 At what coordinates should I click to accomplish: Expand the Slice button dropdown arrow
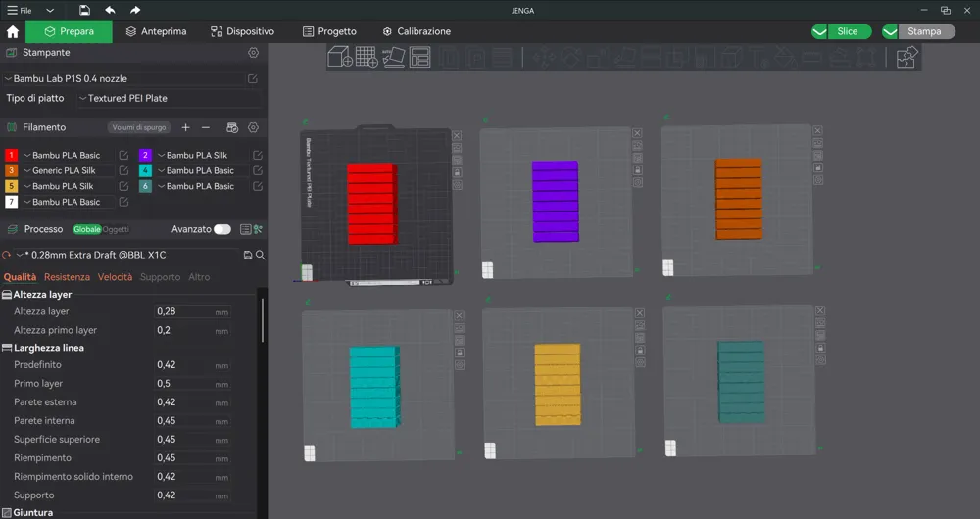(819, 32)
